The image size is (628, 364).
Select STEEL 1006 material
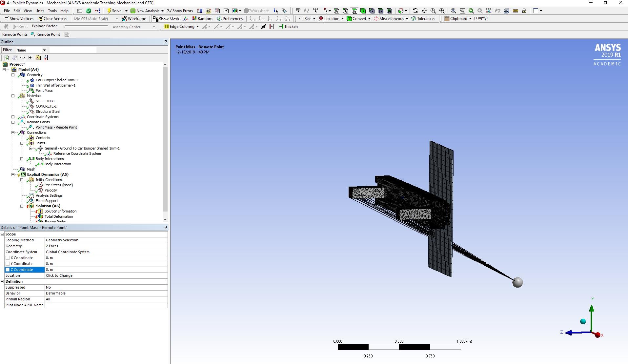pos(45,101)
